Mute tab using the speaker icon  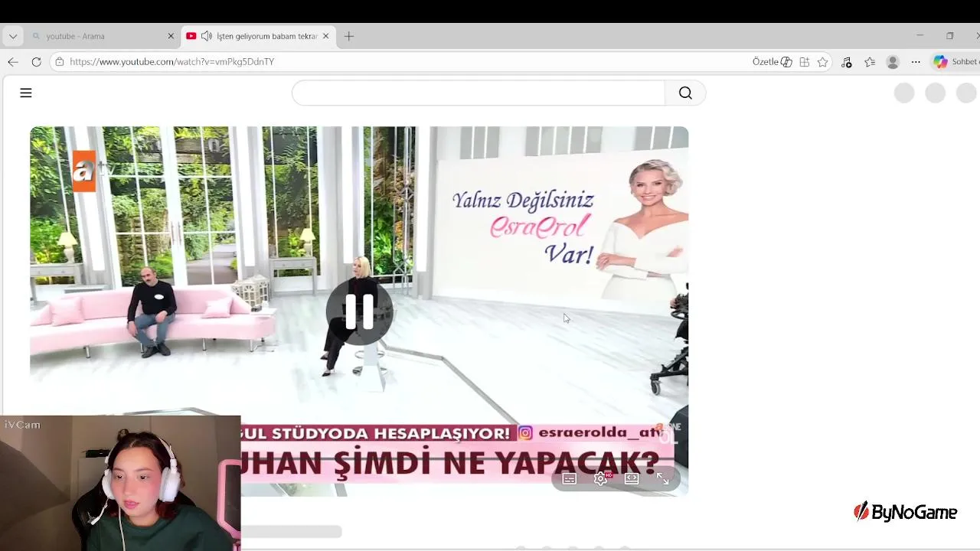click(x=206, y=36)
